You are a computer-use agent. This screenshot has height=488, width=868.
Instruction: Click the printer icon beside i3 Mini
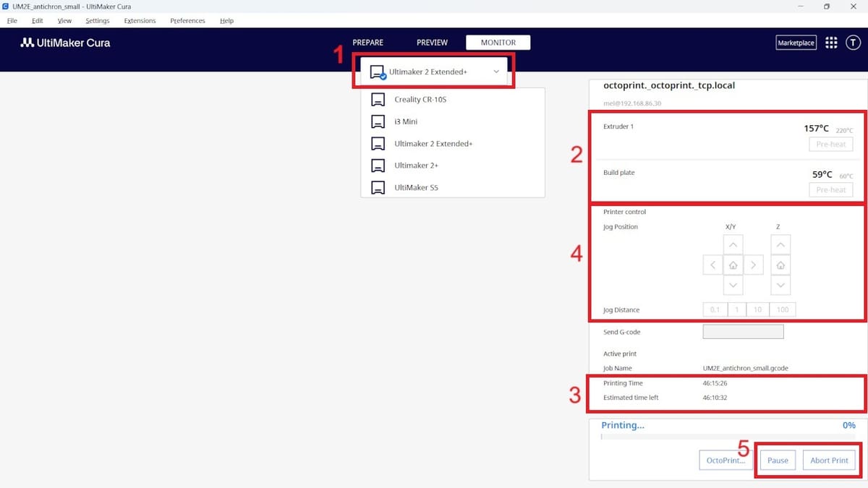click(x=378, y=121)
